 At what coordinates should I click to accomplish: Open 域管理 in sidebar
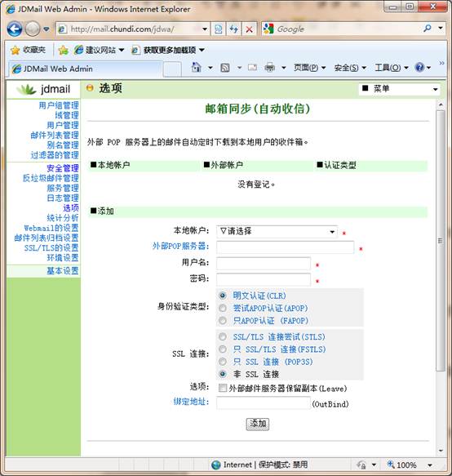pyautogui.click(x=67, y=115)
